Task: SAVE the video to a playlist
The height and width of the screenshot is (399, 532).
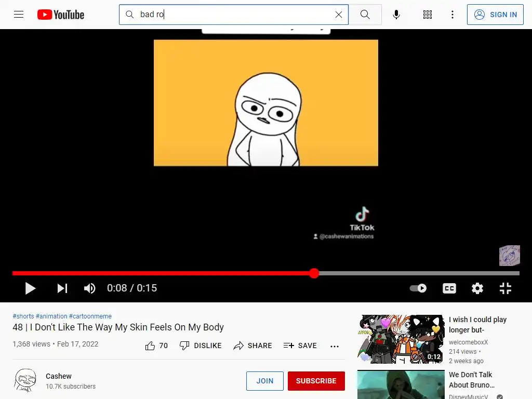Action: 300,345
